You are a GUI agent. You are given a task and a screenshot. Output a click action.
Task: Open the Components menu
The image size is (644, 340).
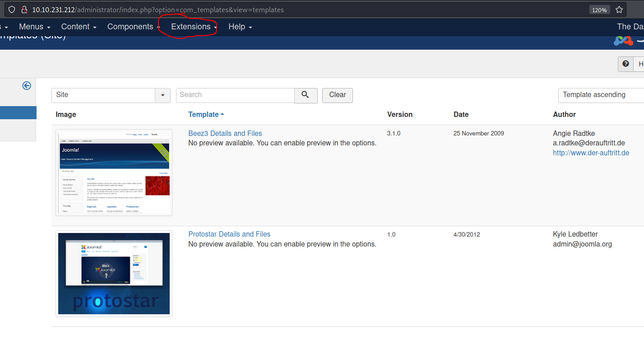(x=134, y=27)
